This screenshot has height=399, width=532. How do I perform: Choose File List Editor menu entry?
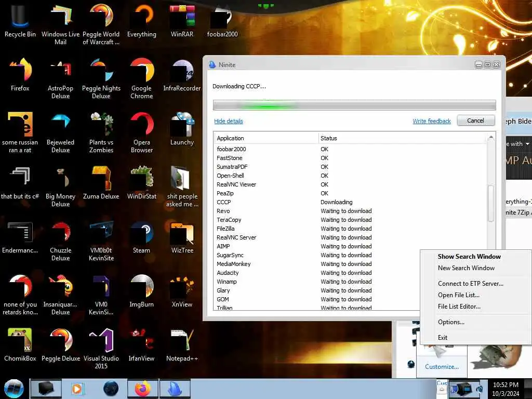459,307
